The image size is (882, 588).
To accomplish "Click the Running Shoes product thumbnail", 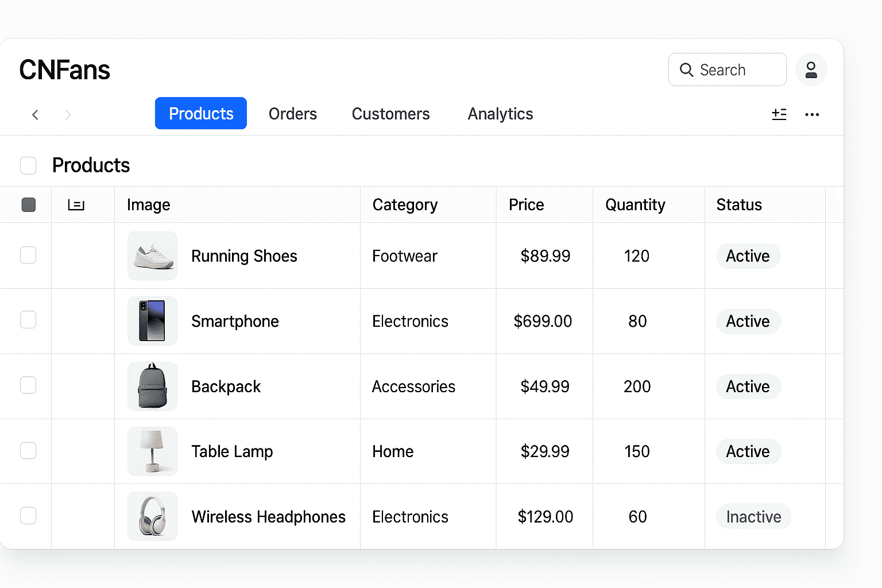I will (152, 256).
